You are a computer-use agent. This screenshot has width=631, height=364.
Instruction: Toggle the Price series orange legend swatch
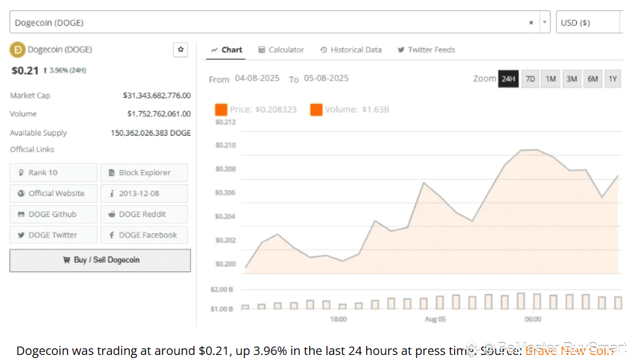pyautogui.click(x=221, y=110)
